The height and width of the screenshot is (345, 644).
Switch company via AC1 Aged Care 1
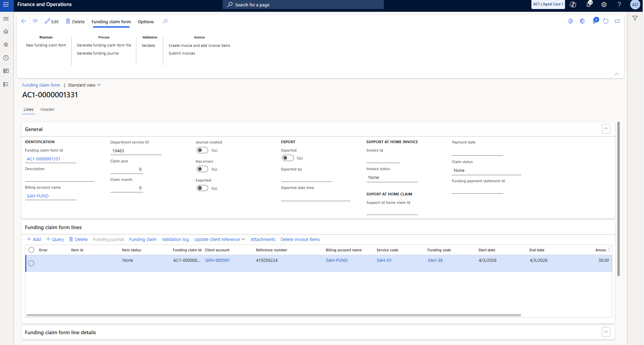click(548, 4)
